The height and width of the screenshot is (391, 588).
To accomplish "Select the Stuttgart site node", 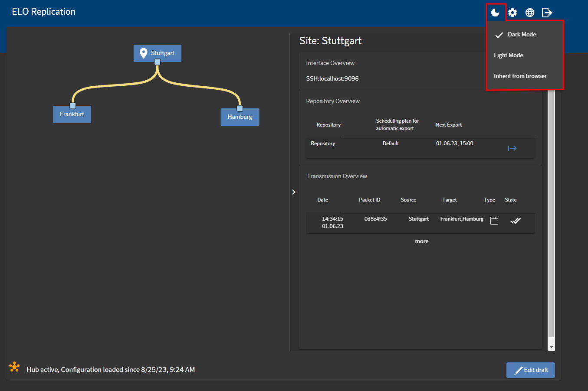I will coord(158,53).
